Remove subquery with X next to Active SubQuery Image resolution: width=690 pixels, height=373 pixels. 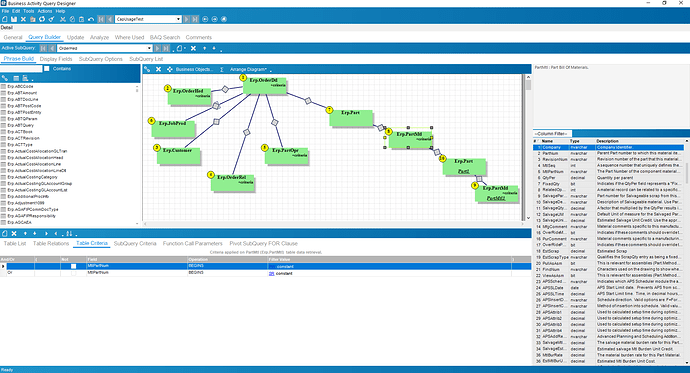[x=193, y=48]
